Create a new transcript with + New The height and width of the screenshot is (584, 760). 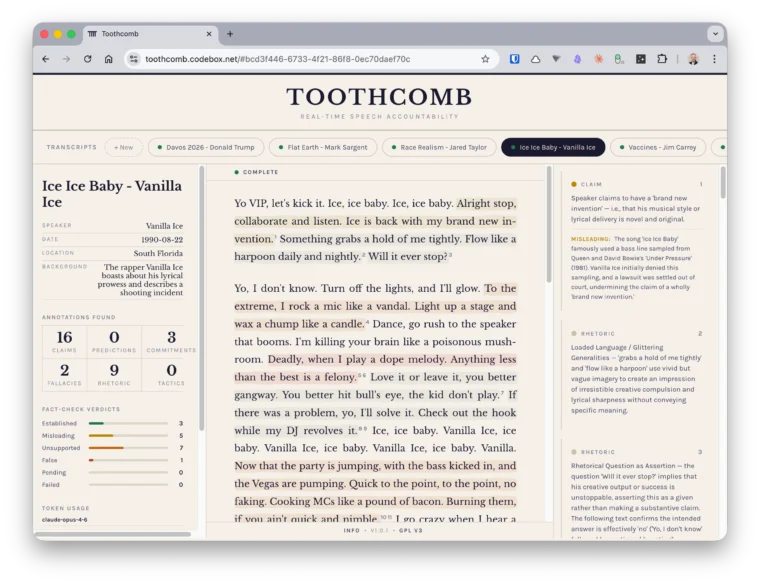click(124, 147)
